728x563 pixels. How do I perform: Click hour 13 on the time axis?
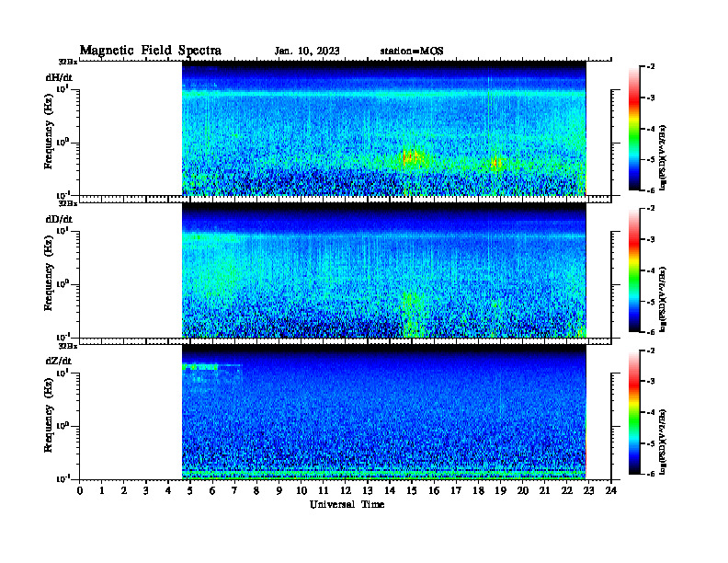click(368, 491)
